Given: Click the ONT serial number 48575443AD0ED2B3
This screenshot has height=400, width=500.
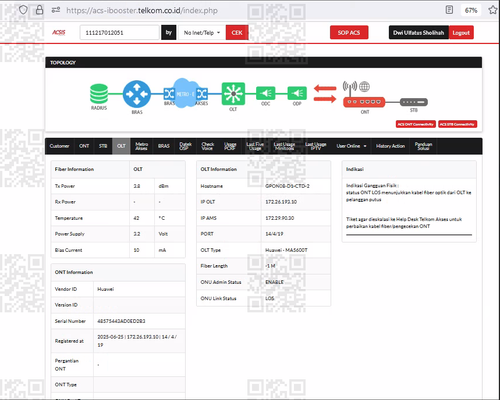Looking at the screenshot, I should pyautogui.click(x=121, y=321).
